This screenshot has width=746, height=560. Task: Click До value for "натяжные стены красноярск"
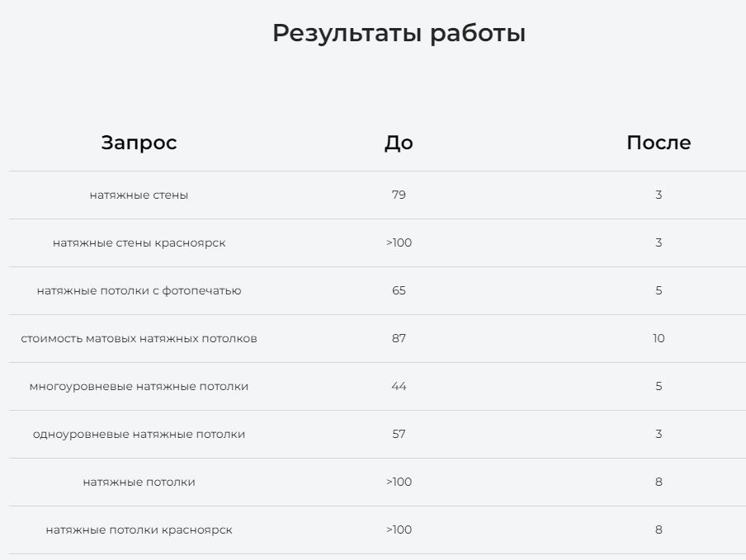tap(399, 243)
